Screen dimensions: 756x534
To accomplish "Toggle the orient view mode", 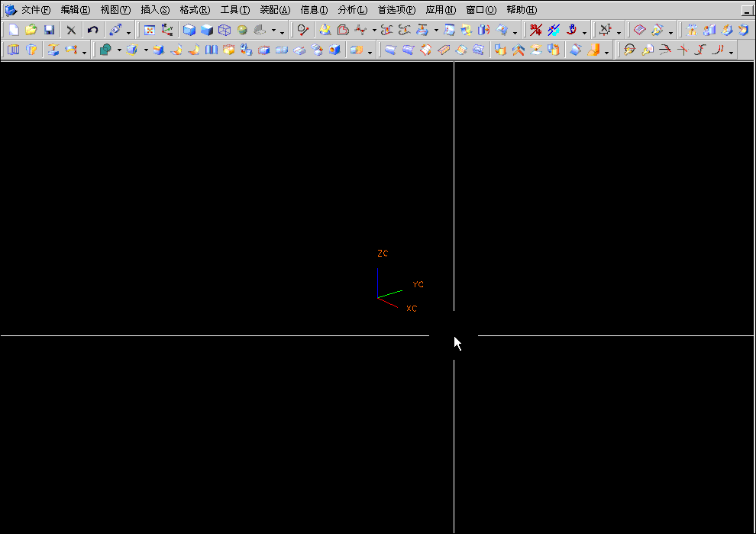I will [x=166, y=30].
